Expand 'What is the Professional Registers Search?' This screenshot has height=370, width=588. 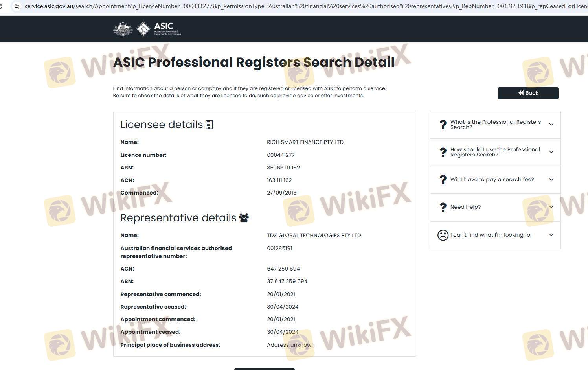pos(495,125)
